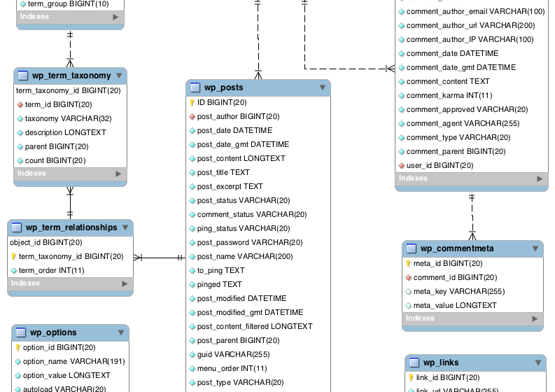Click the diamond icon beside guid VARCHAR(255)
The image size is (555, 392).
pyautogui.click(x=192, y=354)
